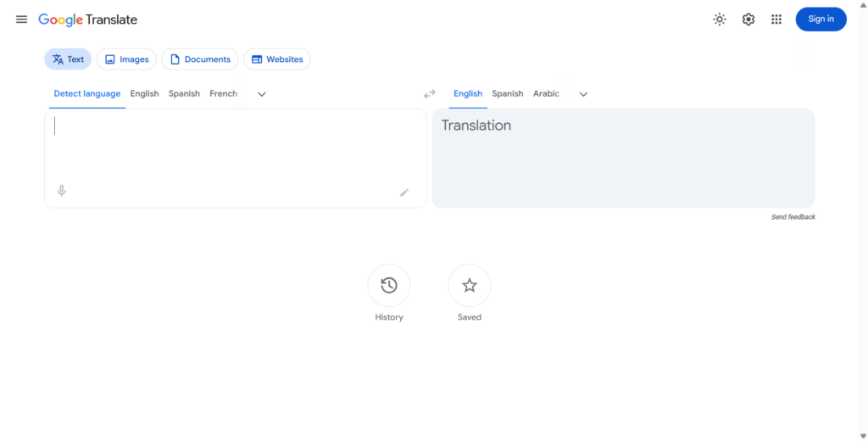Viewport: 868px width, 441px height.
Task: Click the Google Translate logo
Action: [x=87, y=20]
